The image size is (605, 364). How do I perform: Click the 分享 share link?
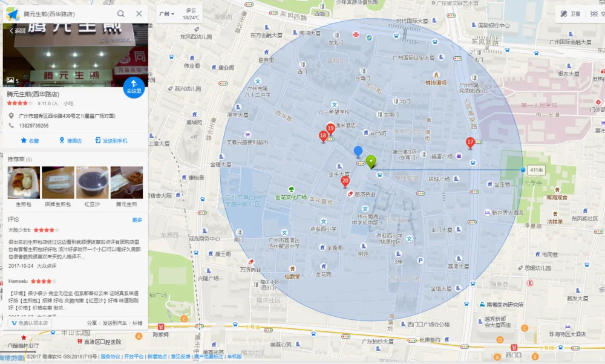coord(92,323)
